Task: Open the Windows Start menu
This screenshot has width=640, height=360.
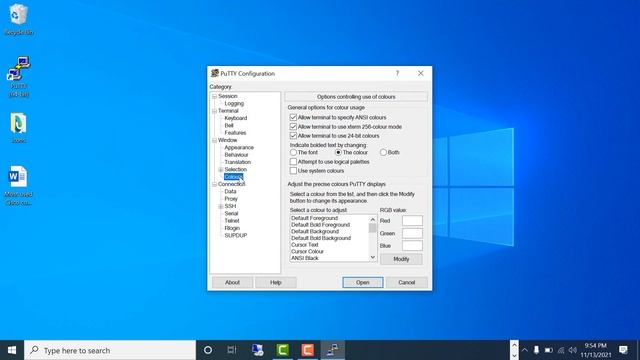Action: pos(12,350)
